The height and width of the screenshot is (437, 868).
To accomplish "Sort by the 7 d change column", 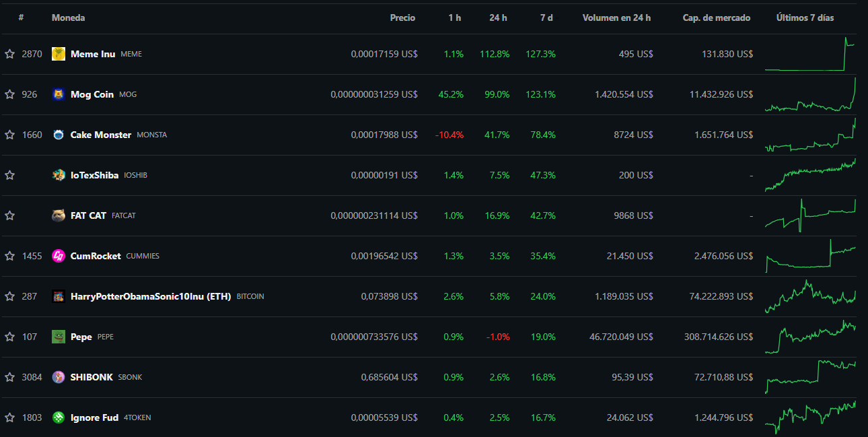I will 546,18.
